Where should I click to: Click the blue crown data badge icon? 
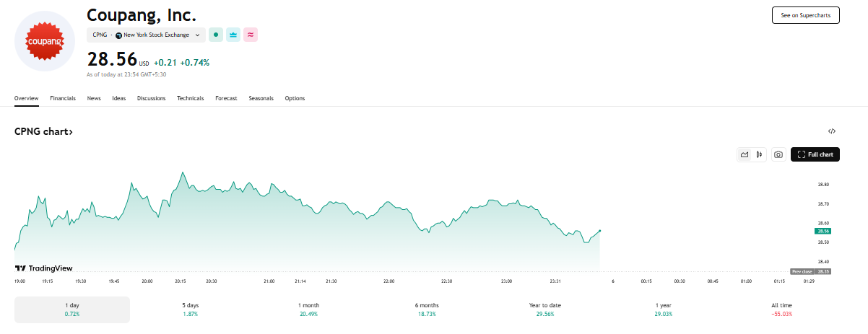233,35
